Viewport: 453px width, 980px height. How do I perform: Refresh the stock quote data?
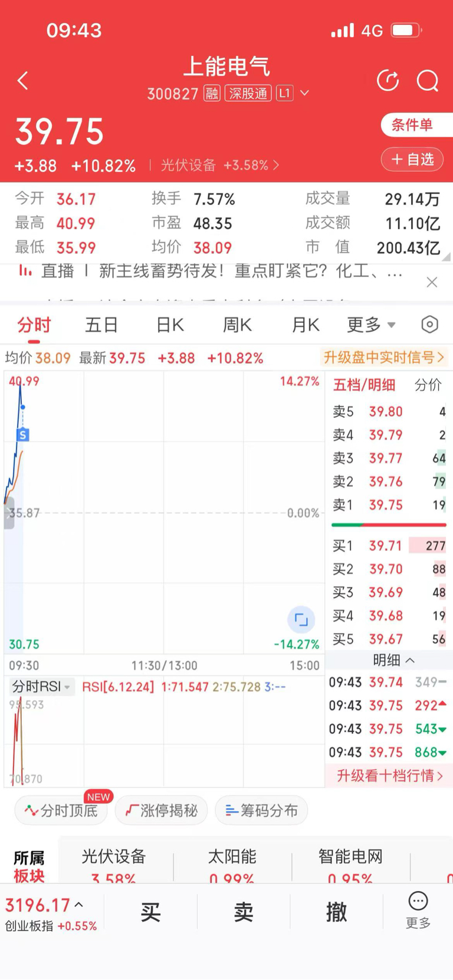click(x=388, y=81)
